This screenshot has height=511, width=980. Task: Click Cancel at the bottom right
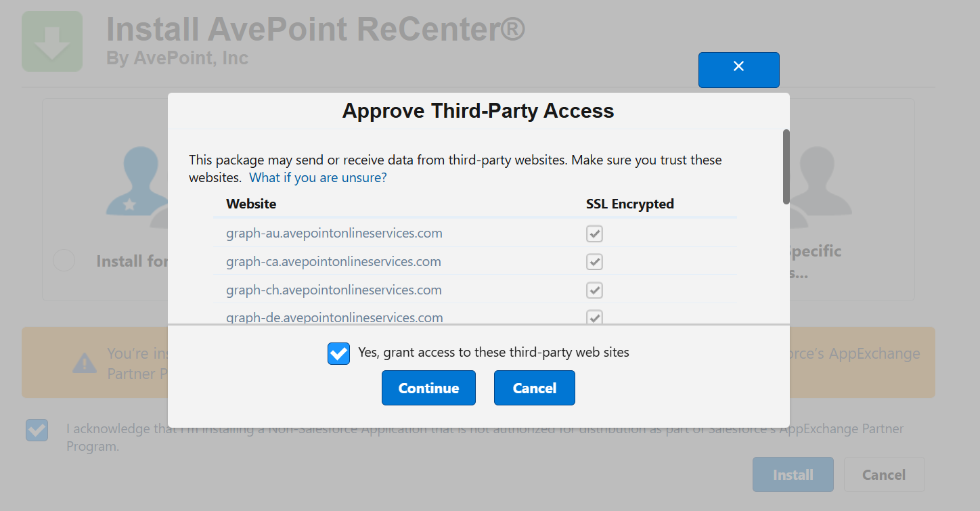(884, 474)
